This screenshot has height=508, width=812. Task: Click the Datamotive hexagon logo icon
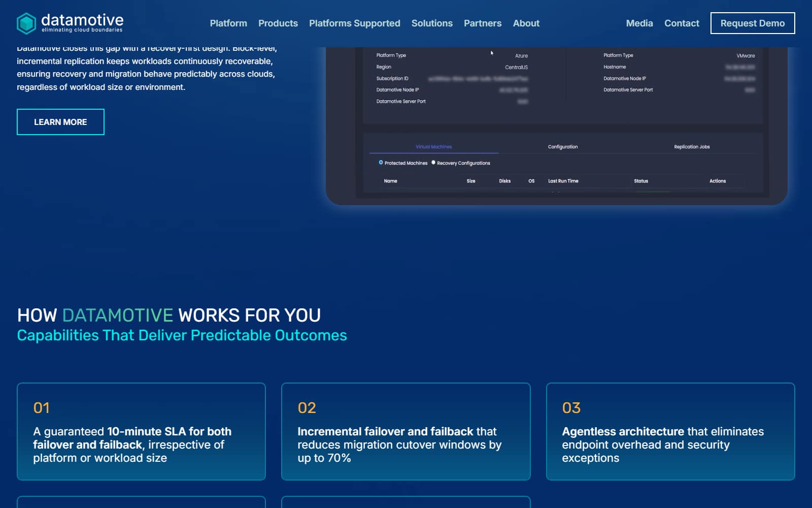pyautogui.click(x=26, y=23)
